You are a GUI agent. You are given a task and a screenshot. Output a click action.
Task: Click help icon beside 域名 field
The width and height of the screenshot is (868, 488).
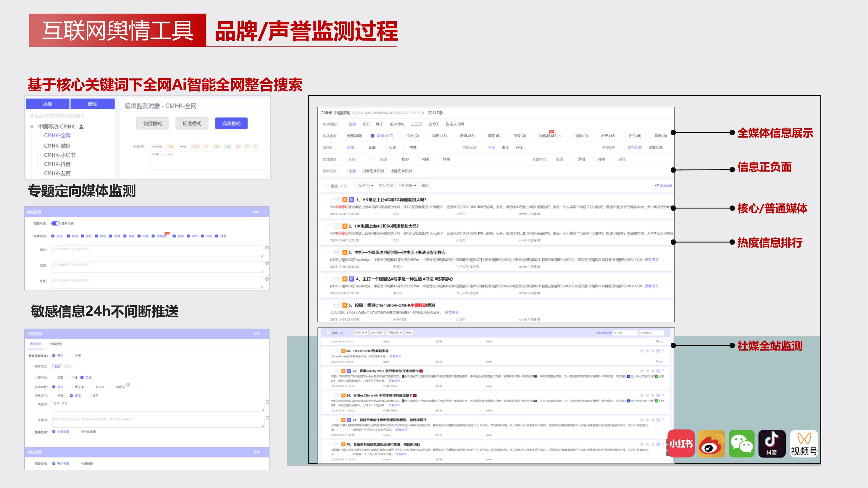pyautogui.click(x=267, y=248)
